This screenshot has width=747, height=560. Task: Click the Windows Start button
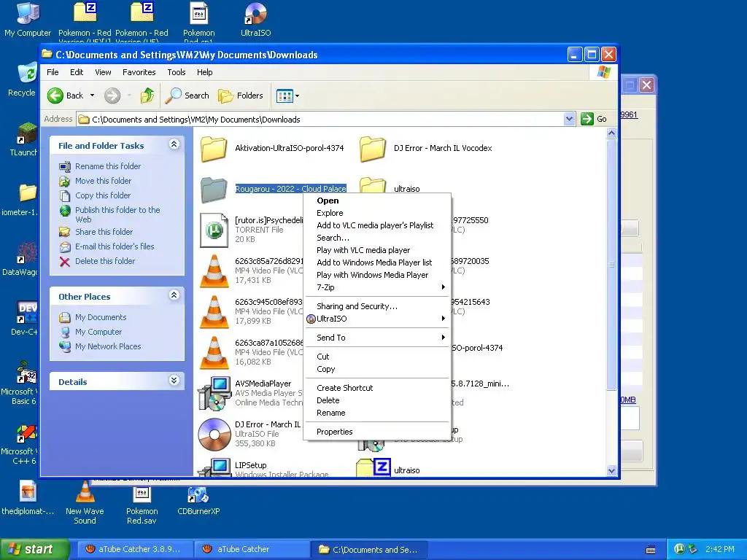(x=34, y=550)
